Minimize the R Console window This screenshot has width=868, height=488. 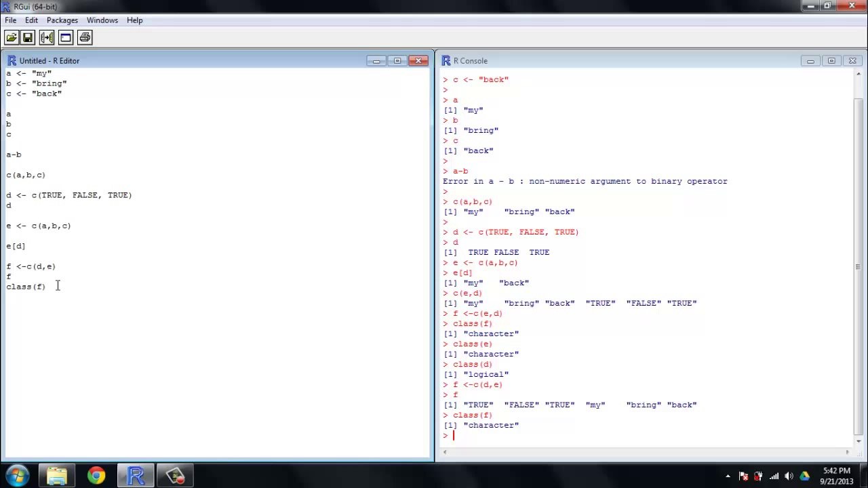point(810,61)
